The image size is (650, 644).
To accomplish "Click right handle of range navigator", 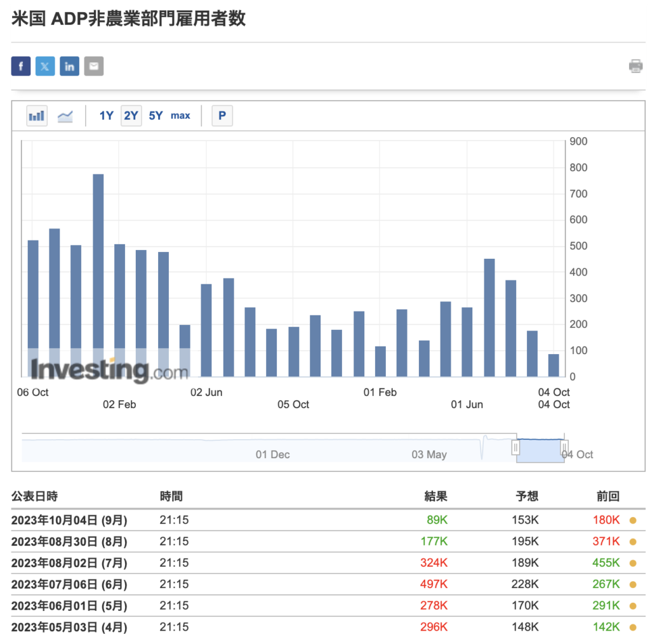I will pyautogui.click(x=564, y=447).
